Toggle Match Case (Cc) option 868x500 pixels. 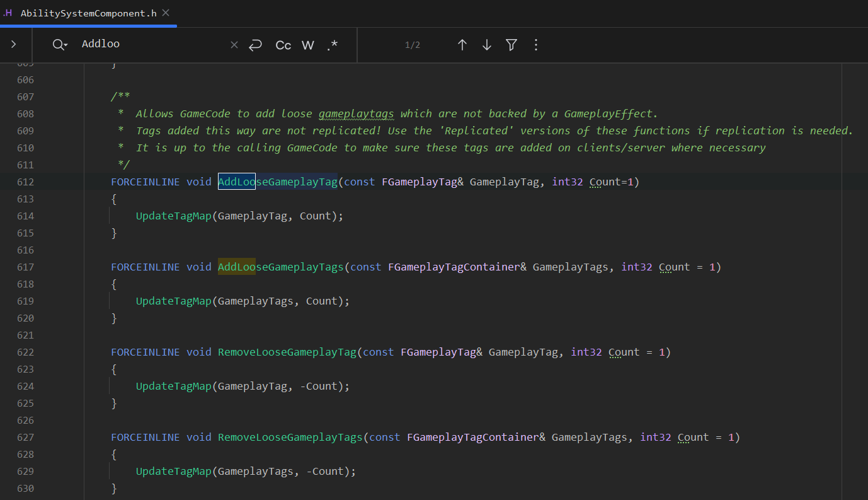(283, 45)
